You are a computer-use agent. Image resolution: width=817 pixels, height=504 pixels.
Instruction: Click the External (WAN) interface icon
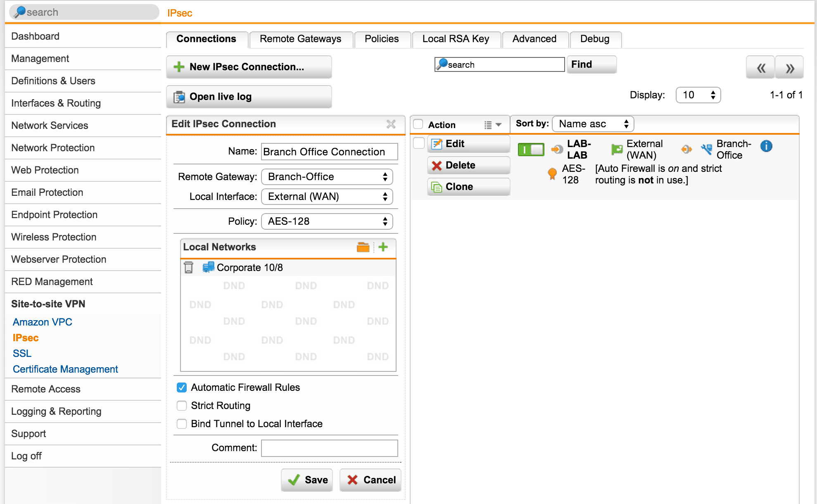(617, 149)
